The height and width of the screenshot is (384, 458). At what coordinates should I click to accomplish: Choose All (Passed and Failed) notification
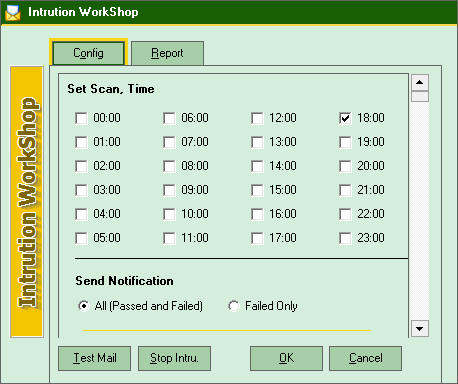pos(83,306)
